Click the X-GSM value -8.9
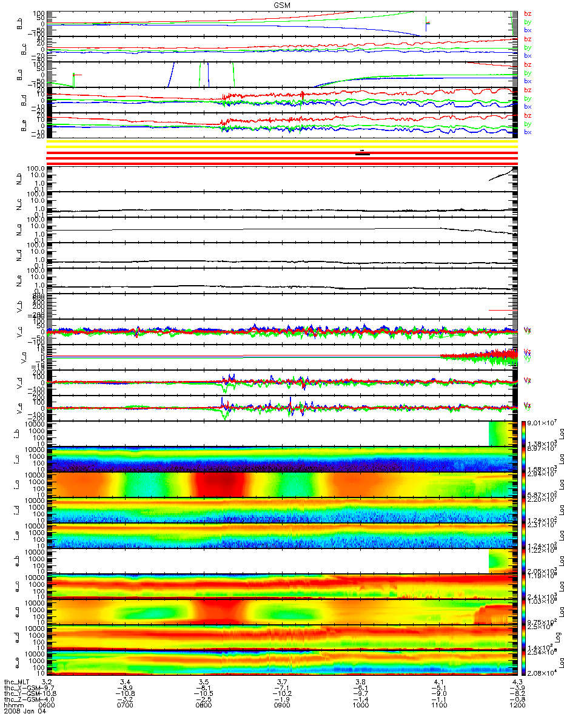564x728 pixels. click(124, 687)
